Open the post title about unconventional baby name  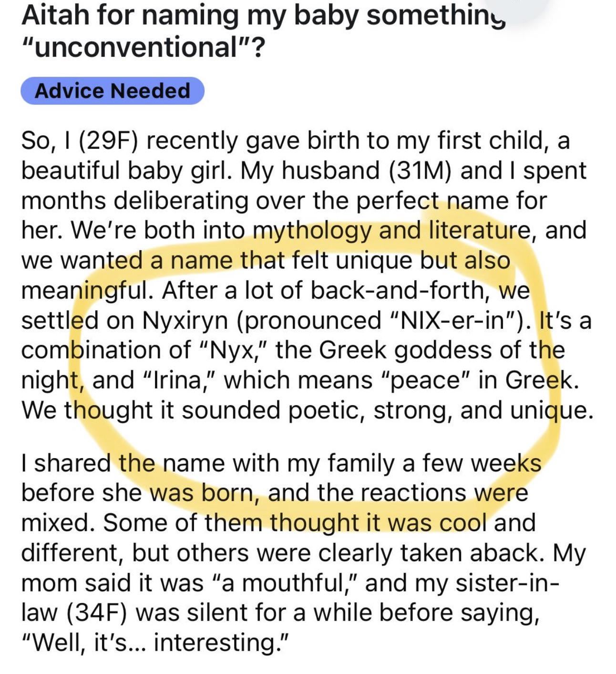(x=264, y=31)
